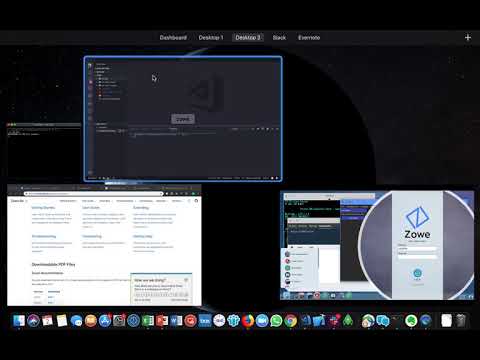Screen dimensions: 480x360
Task: Open the Notes app in the dock
Action: (x=62, y=321)
